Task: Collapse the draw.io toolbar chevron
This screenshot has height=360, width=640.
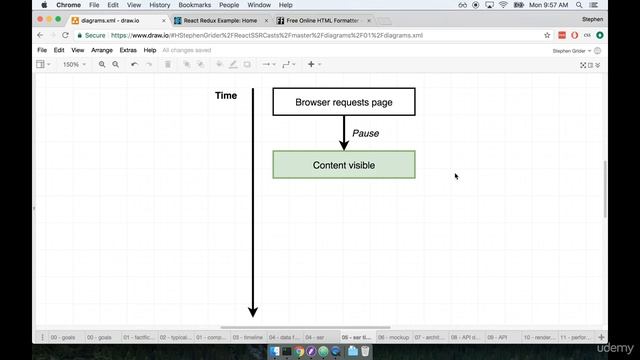Action: pos(598,65)
